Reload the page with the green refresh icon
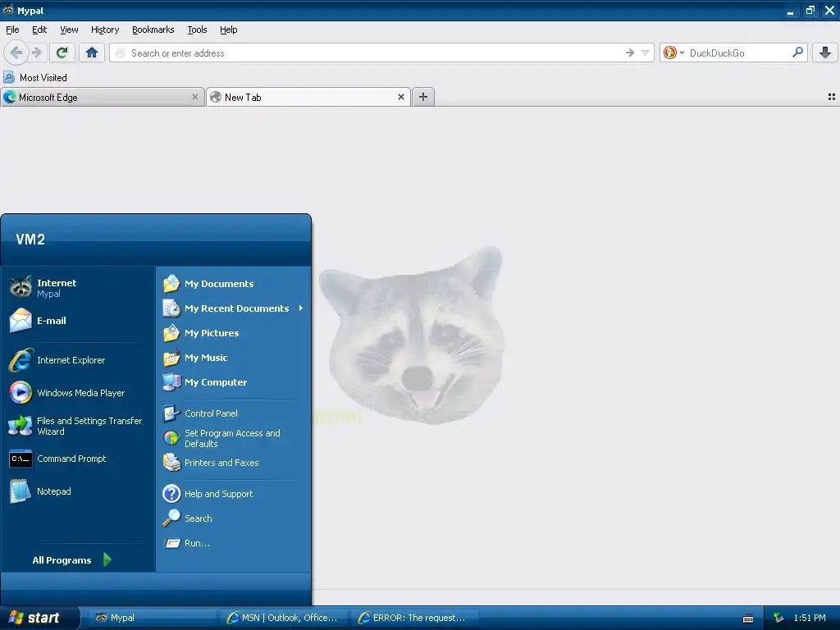840x630 pixels. click(62, 52)
